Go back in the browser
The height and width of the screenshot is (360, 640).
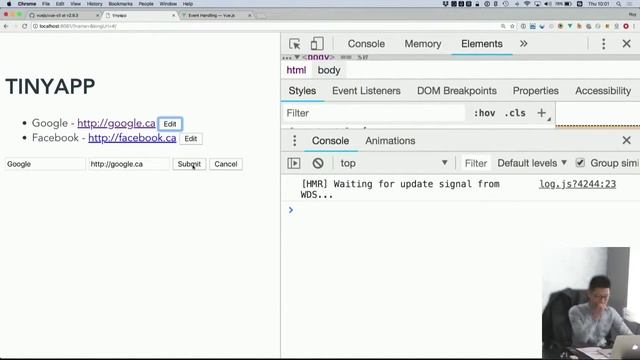pyautogui.click(x=6, y=26)
